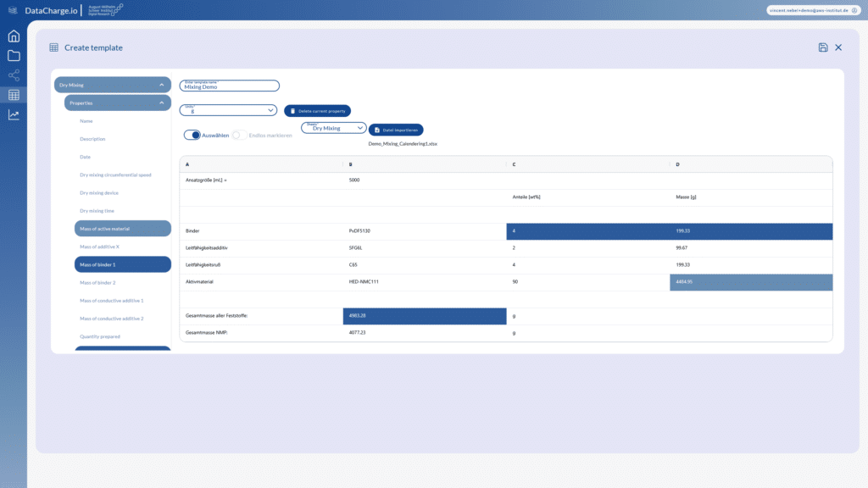This screenshot has width=868, height=488.
Task: Click Aktivmaterial share value 90
Action: coord(588,282)
